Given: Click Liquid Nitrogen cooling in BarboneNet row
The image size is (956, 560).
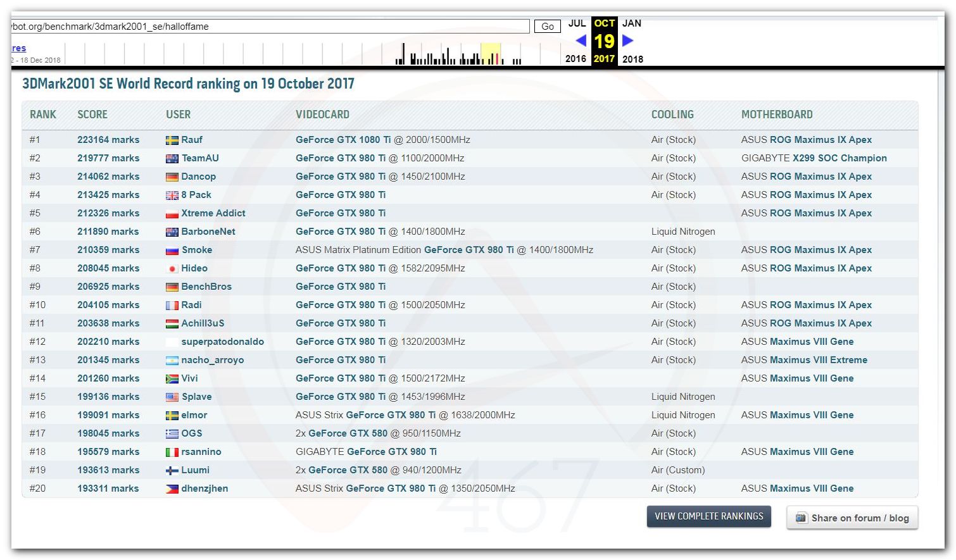Looking at the screenshot, I should coord(683,232).
